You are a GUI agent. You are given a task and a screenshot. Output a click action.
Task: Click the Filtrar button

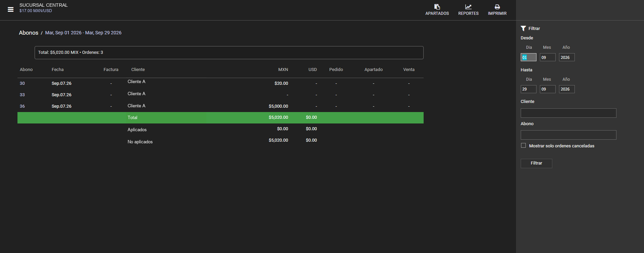[536, 163]
